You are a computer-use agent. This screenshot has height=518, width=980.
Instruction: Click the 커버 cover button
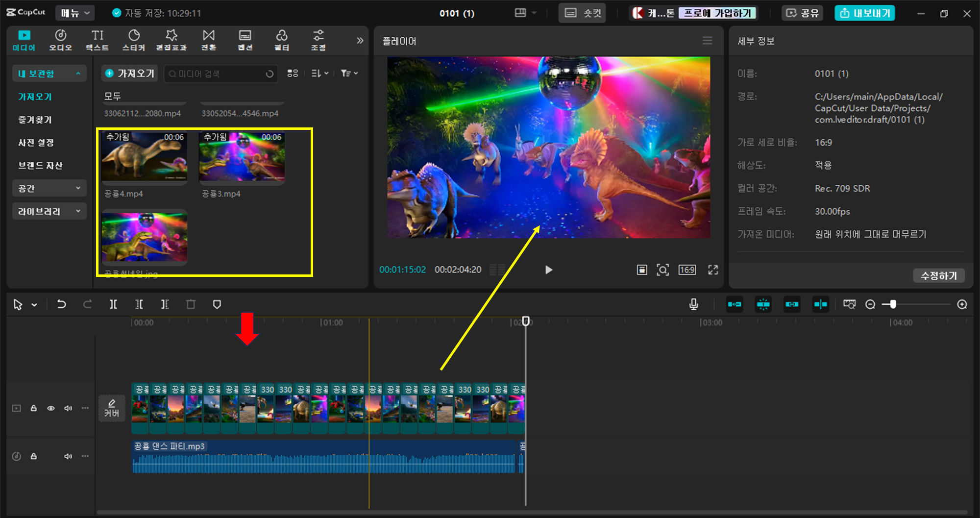(112, 408)
